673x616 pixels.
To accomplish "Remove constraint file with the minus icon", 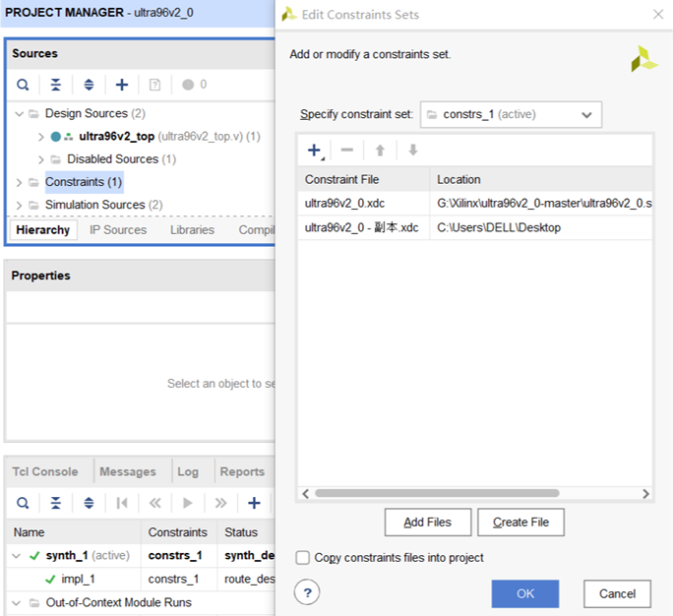I will point(346,150).
